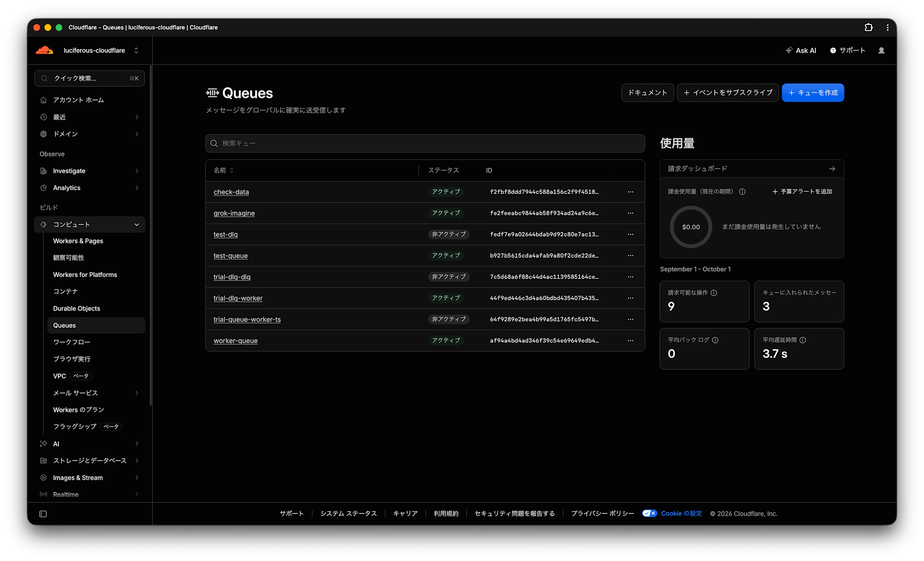Toggle the Cookie の設定 privacy switch icon
Image resolution: width=924 pixels, height=561 pixels.
point(650,513)
